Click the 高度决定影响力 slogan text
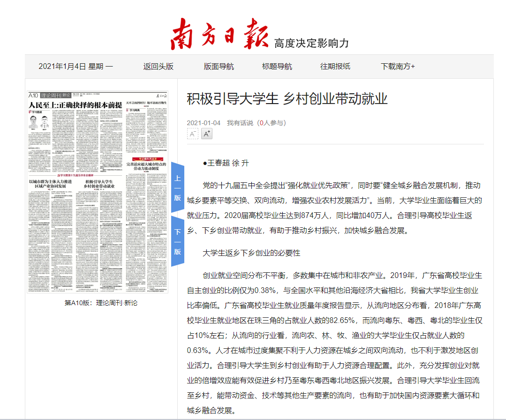The image size is (506, 420). click(x=311, y=43)
